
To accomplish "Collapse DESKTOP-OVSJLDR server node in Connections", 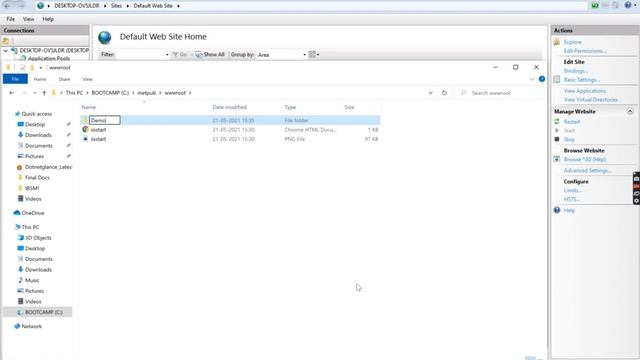I will coord(6,51).
